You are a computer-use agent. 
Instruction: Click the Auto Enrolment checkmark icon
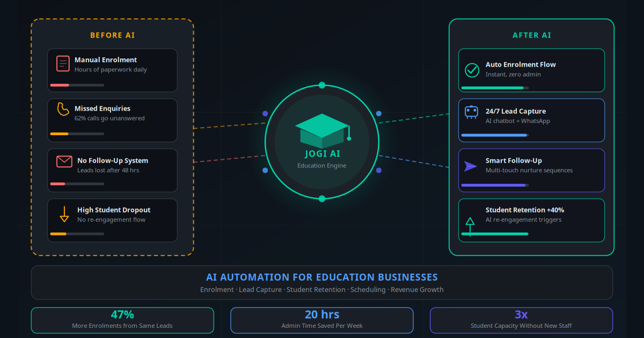pos(472,70)
